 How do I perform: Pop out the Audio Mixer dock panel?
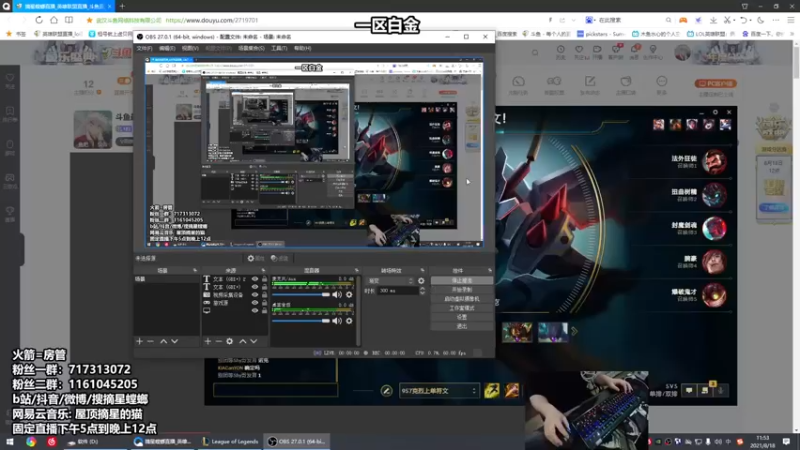coord(357,270)
